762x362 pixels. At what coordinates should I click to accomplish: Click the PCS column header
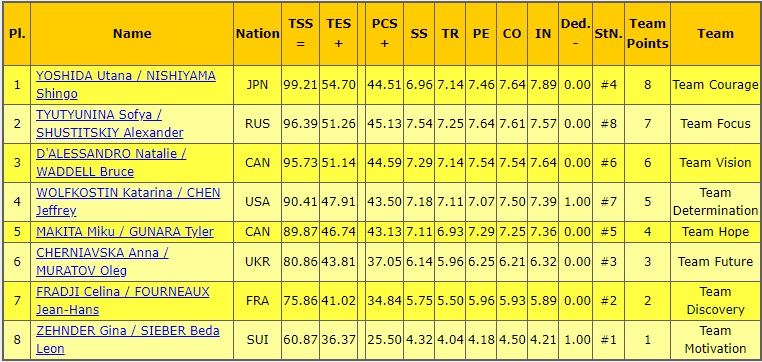pyautogui.click(x=384, y=34)
